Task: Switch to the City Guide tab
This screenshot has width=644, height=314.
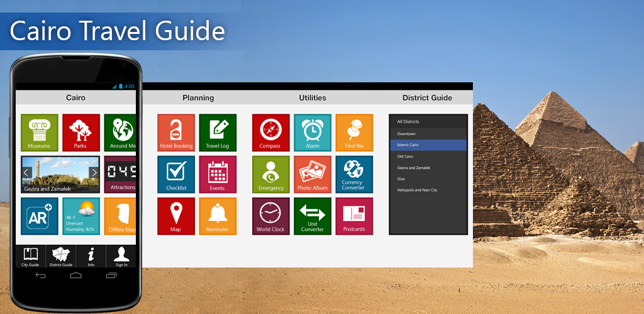Action: tap(30, 257)
